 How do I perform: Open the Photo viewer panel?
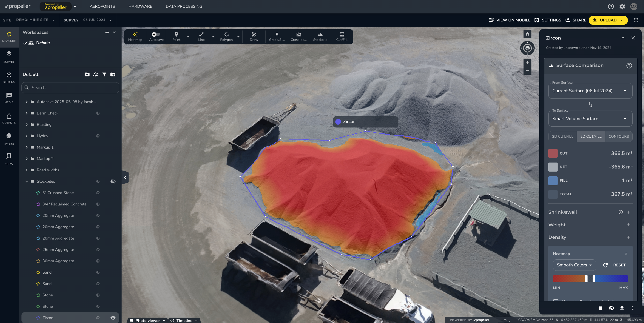pyautogui.click(x=147, y=320)
